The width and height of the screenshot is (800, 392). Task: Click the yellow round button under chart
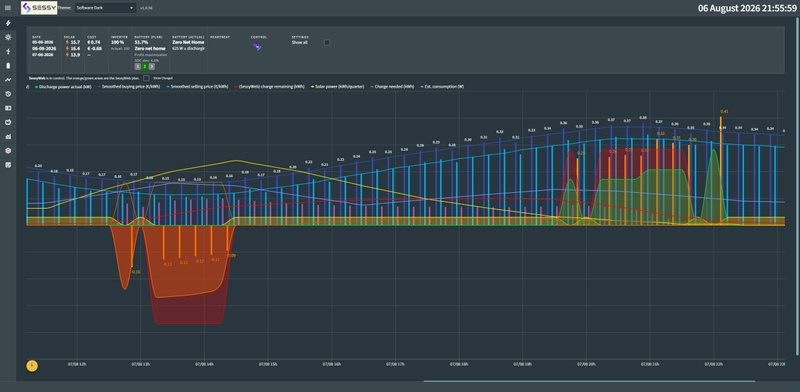32,365
